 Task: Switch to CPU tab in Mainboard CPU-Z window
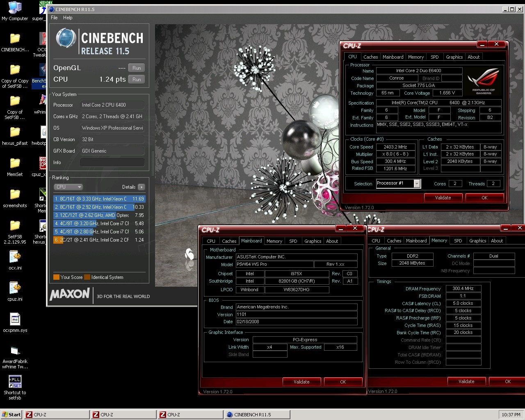tap(211, 241)
